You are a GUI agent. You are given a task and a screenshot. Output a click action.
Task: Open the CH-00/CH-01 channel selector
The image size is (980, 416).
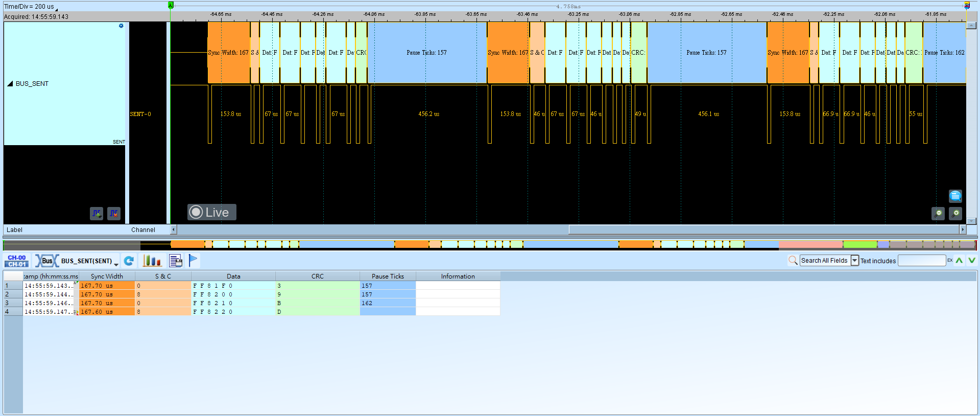pyautogui.click(x=16, y=261)
